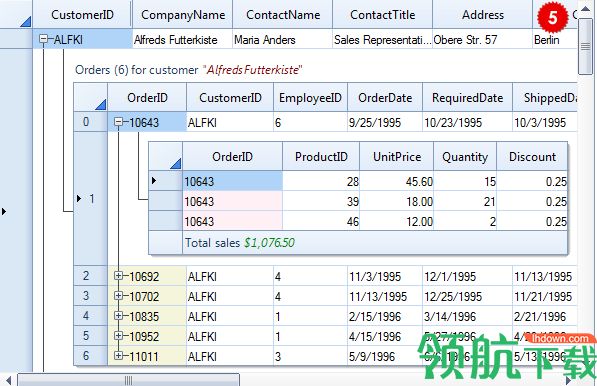Click the vertical scrollbar thumb

[x=586, y=46]
